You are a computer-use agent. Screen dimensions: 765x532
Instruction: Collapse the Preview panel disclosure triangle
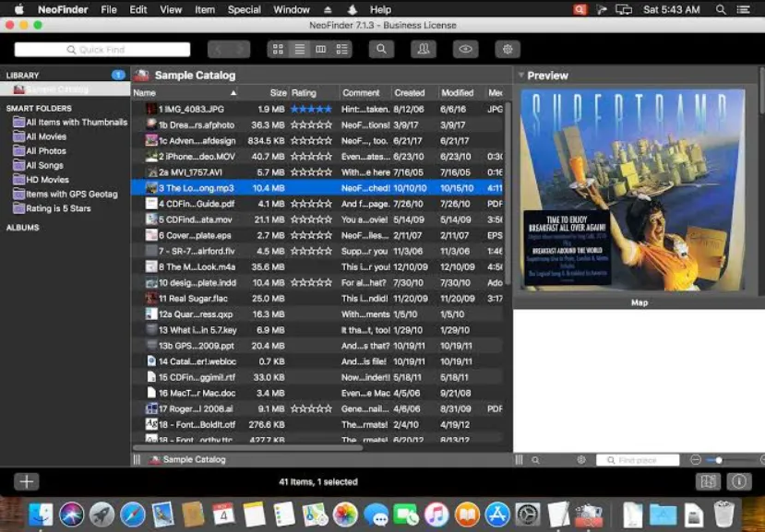[520, 75]
